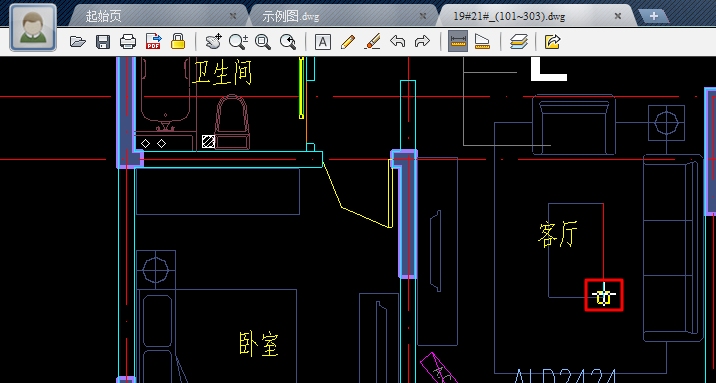The width and height of the screenshot is (716, 383).
Task: Switch to the 示例图.dwg tab
Action: pyautogui.click(x=290, y=16)
